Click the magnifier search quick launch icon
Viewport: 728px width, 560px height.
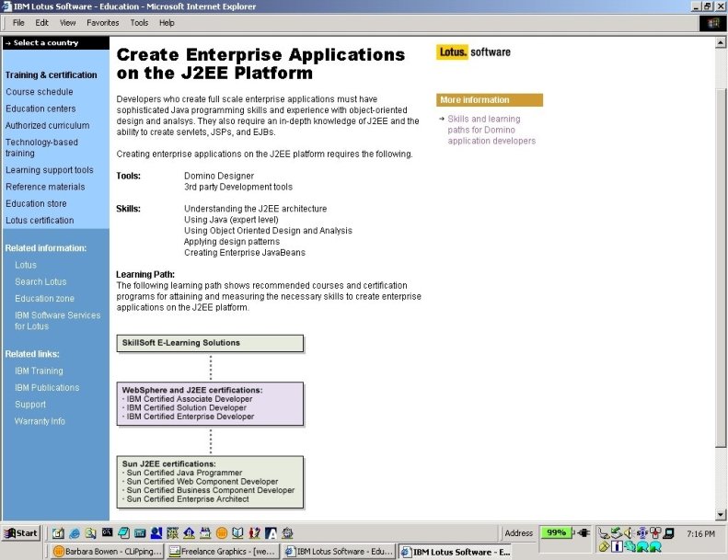tap(90, 533)
